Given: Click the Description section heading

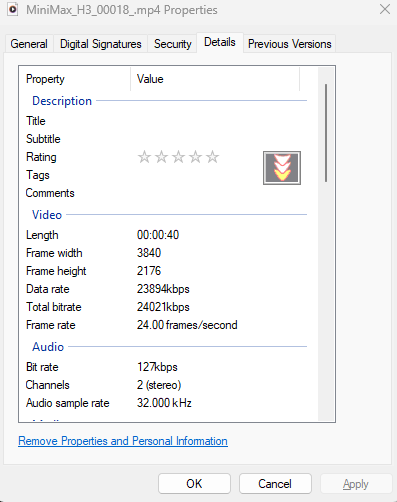Looking at the screenshot, I should pyautogui.click(x=62, y=101).
